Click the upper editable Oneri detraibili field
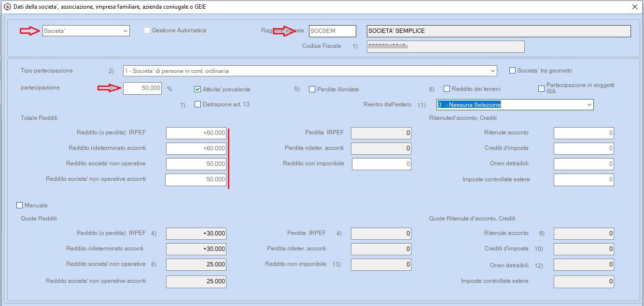644x306 pixels. pyautogui.click(x=584, y=164)
